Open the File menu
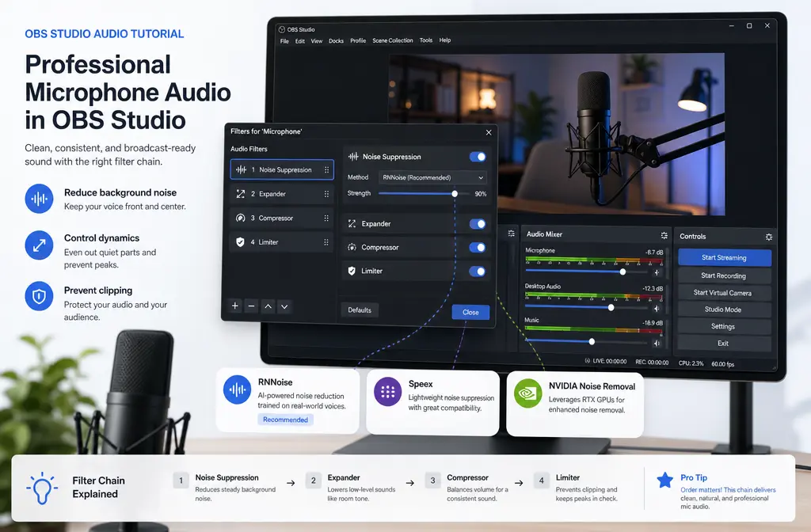Screen dimensions: 811x532 284,41
